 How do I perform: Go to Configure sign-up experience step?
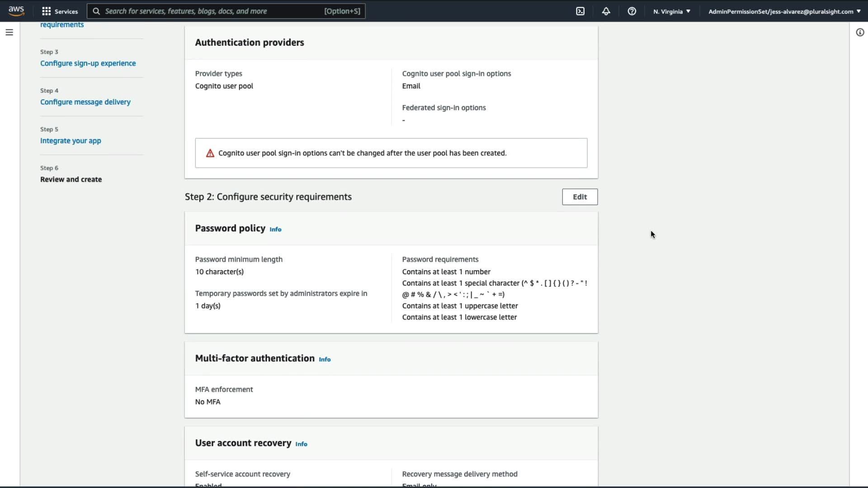click(88, 63)
